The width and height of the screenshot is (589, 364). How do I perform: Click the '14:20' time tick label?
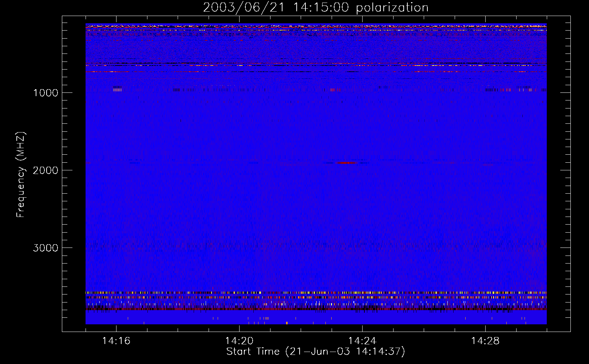point(239,341)
